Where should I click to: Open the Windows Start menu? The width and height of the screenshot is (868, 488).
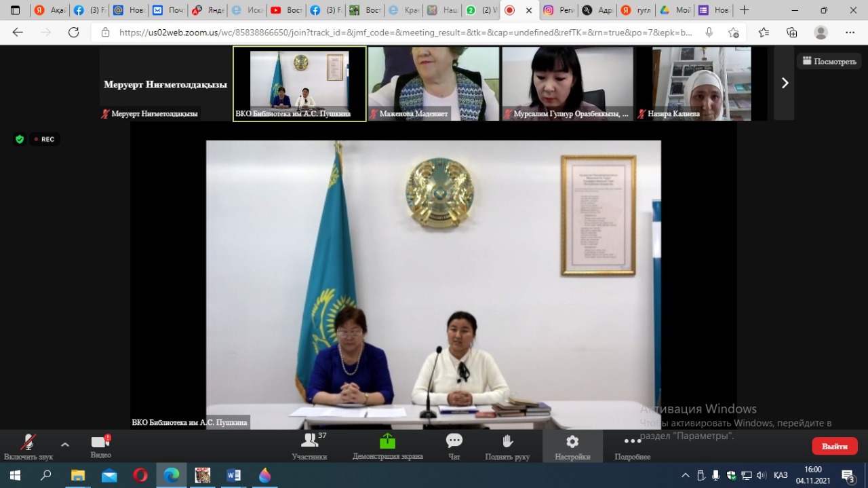click(14, 475)
